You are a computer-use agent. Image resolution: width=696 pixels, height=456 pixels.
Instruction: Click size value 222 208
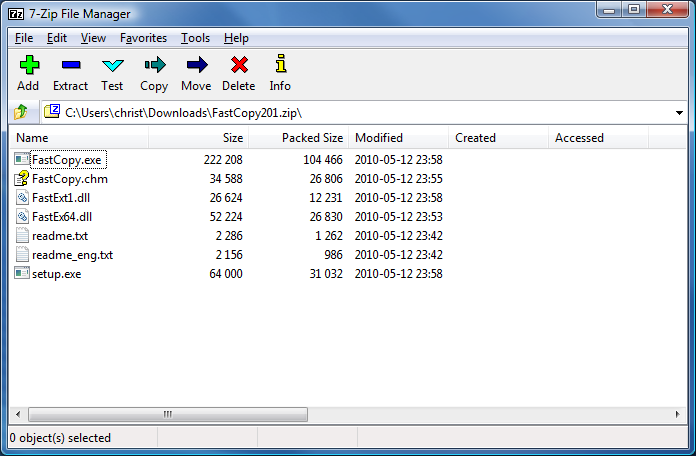[x=223, y=160]
